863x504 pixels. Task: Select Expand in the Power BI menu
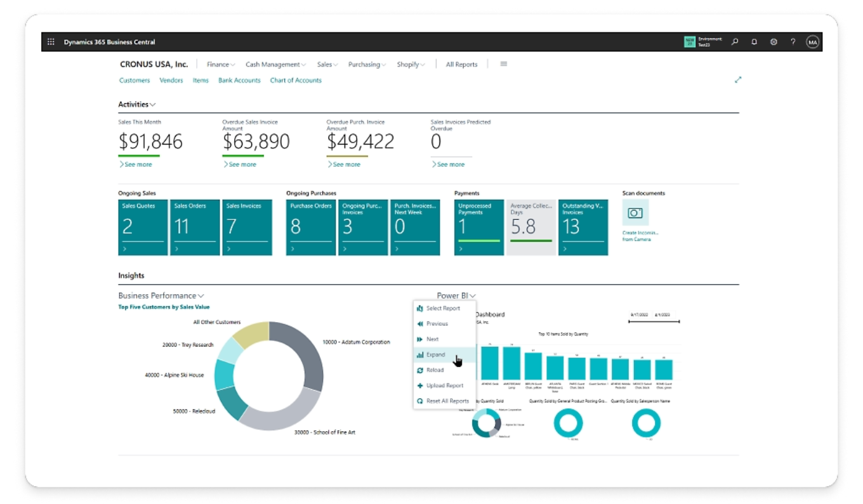(x=435, y=355)
